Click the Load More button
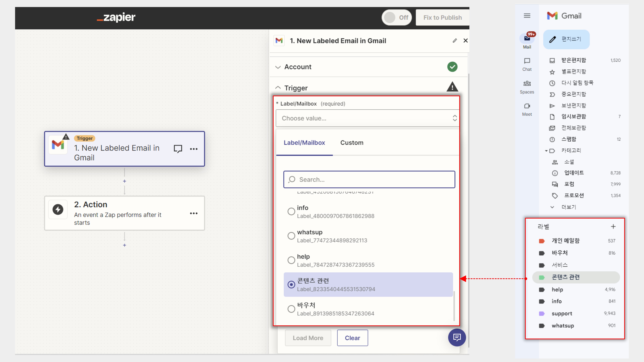This screenshot has width=644, height=362. [x=308, y=338]
